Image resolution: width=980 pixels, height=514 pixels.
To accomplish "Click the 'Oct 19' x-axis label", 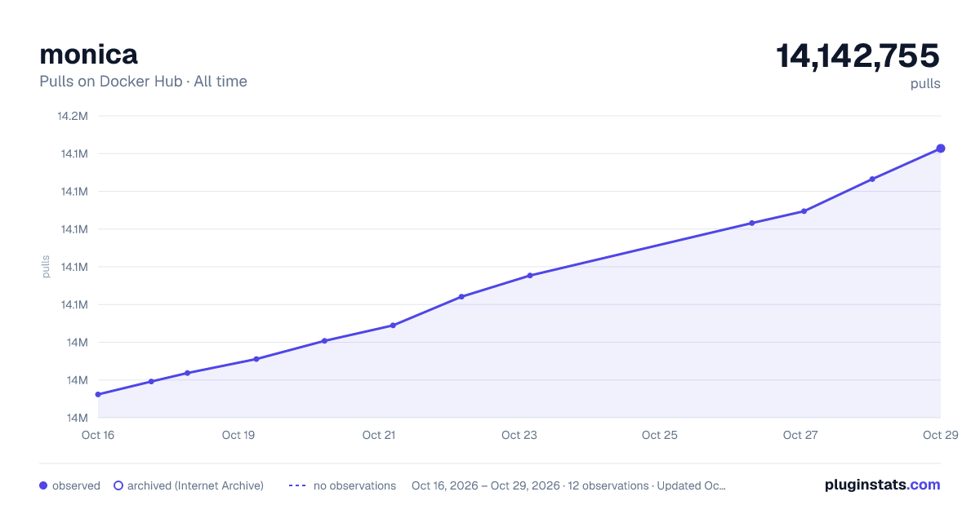I will (238, 435).
